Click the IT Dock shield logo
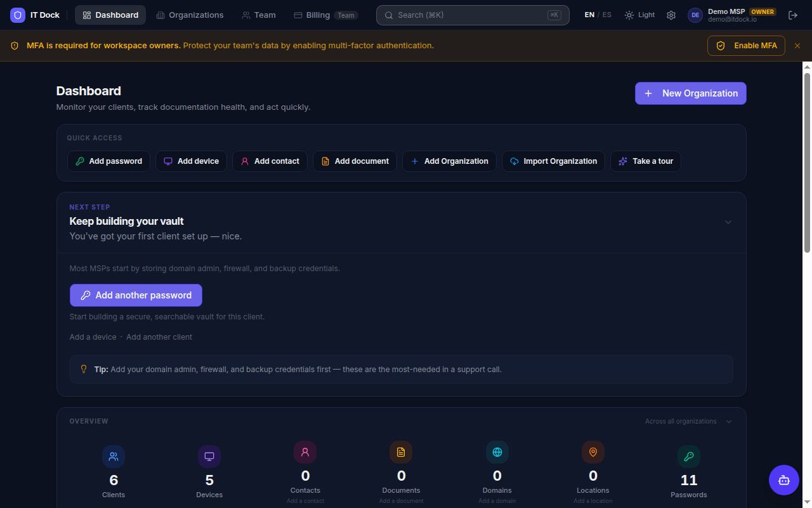 (18, 15)
